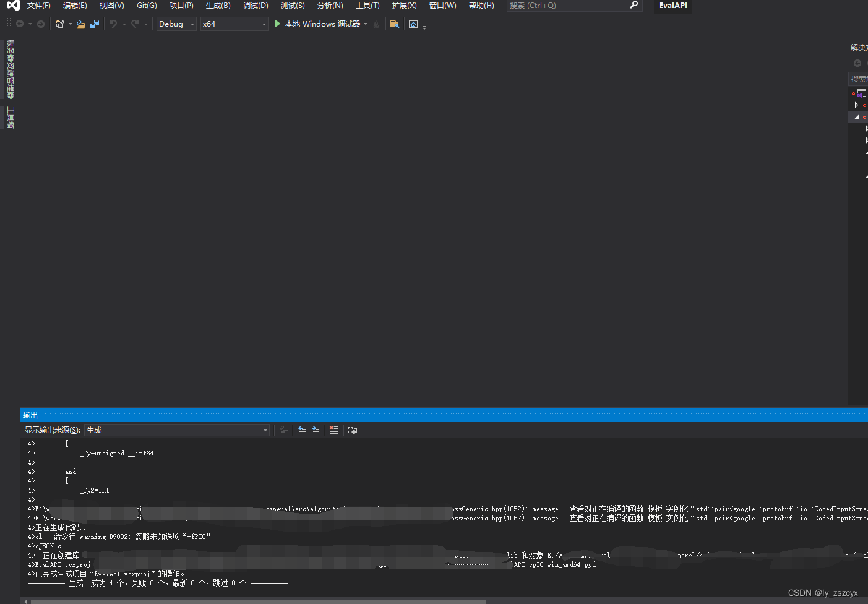The width and height of the screenshot is (868, 604).
Task: Open the Debug configuration dropdown
Action: coord(176,24)
